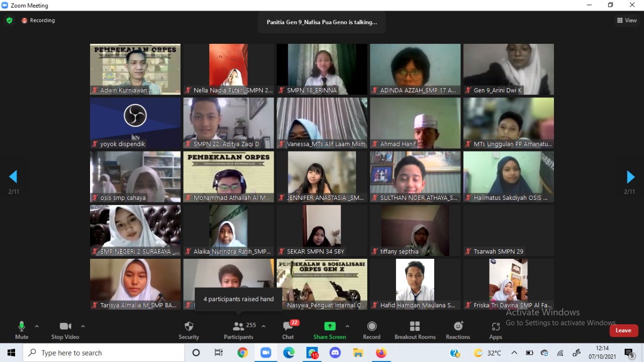Select SEKAR SMPN 34 SBY tile
Screen dimensions: 644x362
coord(322,231)
